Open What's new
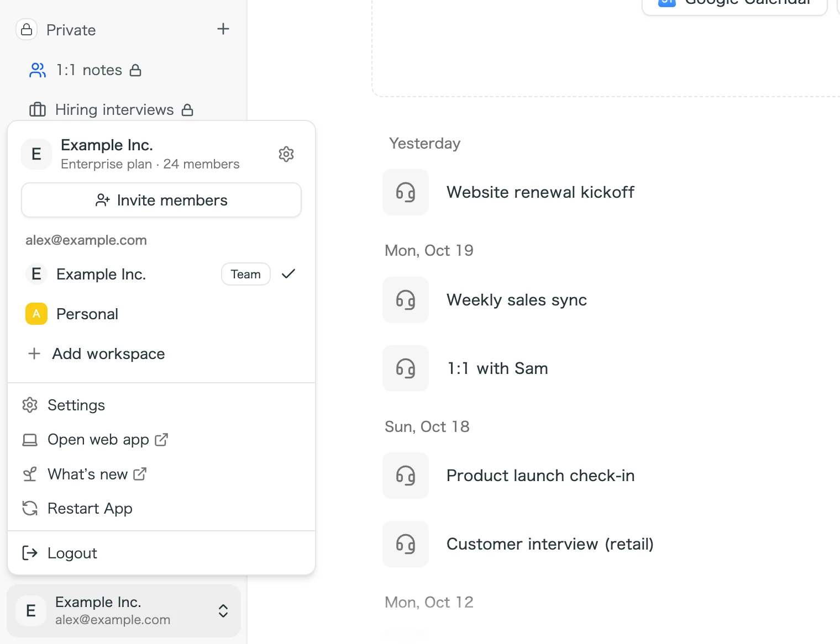Image resolution: width=840 pixels, height=644 pixels. (161, 474)
